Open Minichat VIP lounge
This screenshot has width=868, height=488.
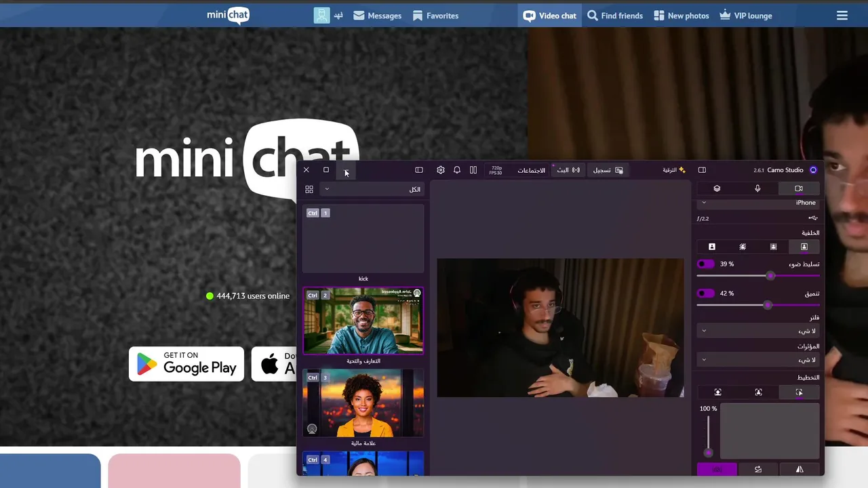(746, 16)
